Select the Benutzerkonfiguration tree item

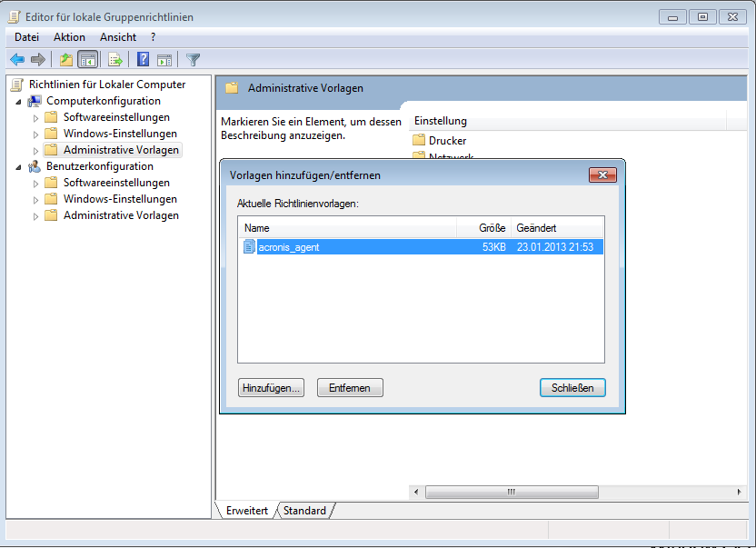(100, 166)
